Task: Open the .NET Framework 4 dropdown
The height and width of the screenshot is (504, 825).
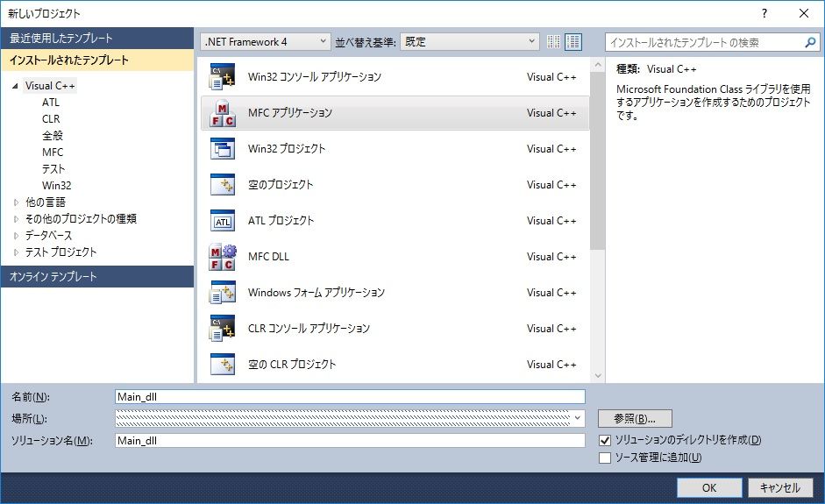Action: click(265, 41)
